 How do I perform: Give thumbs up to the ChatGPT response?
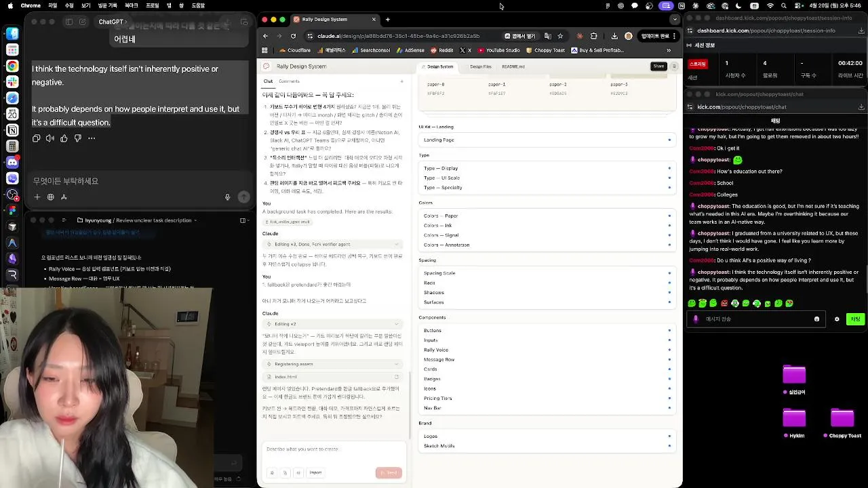(64, 138)
